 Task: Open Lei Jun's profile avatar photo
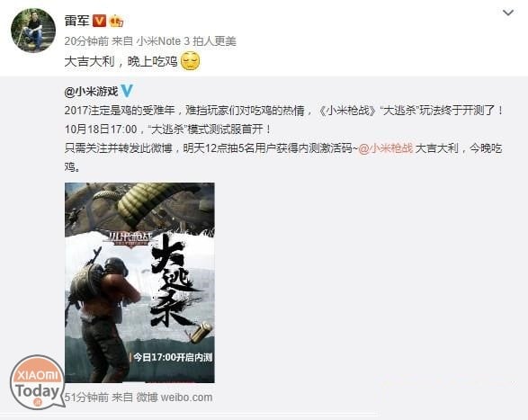coord(33,31)
